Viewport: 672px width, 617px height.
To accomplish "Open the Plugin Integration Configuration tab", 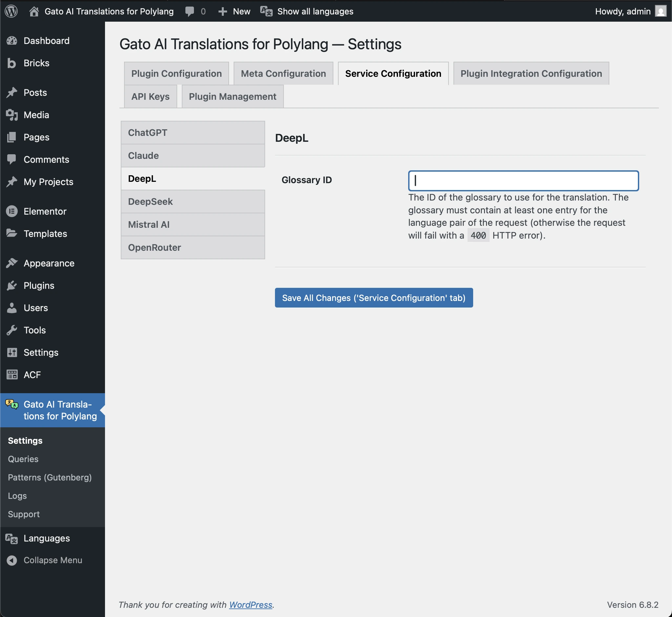I will coord(530,73).
